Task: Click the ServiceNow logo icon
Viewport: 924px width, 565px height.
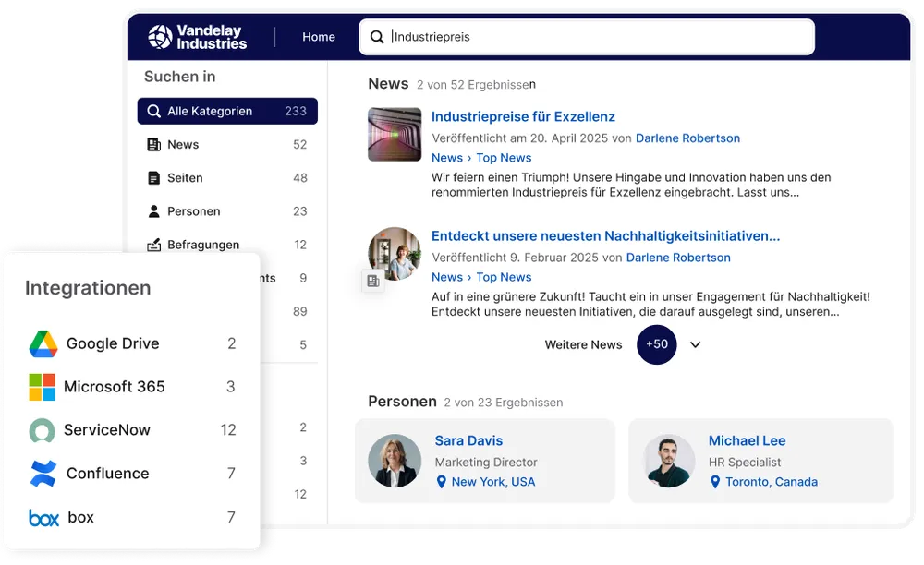Action: coord(42,430)
